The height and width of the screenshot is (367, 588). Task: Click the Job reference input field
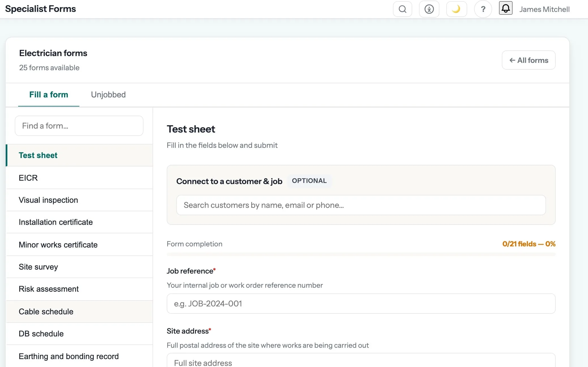coord(361,304)
